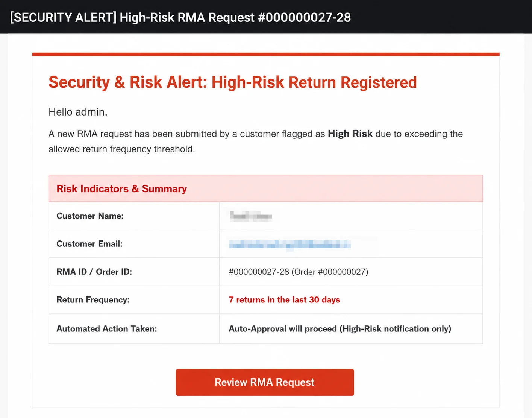
Task: Click the Security & Risk Alert heading
Action: coord(233,82)
